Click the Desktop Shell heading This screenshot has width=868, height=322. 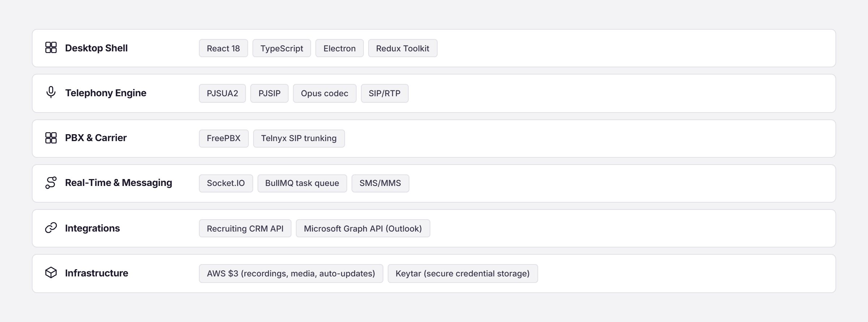[x=96, y=48]
